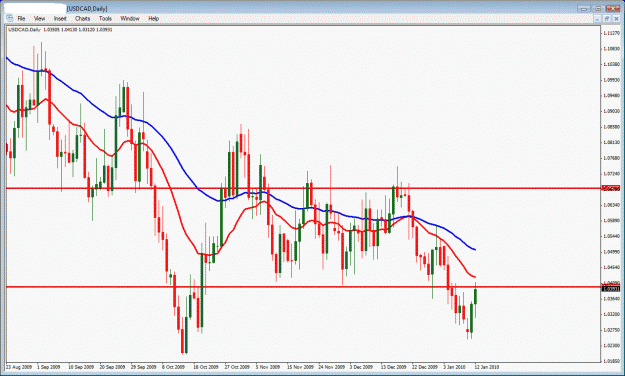Minimize the main application window
Viewport: 625px width, 376px height.
(584, 8)
